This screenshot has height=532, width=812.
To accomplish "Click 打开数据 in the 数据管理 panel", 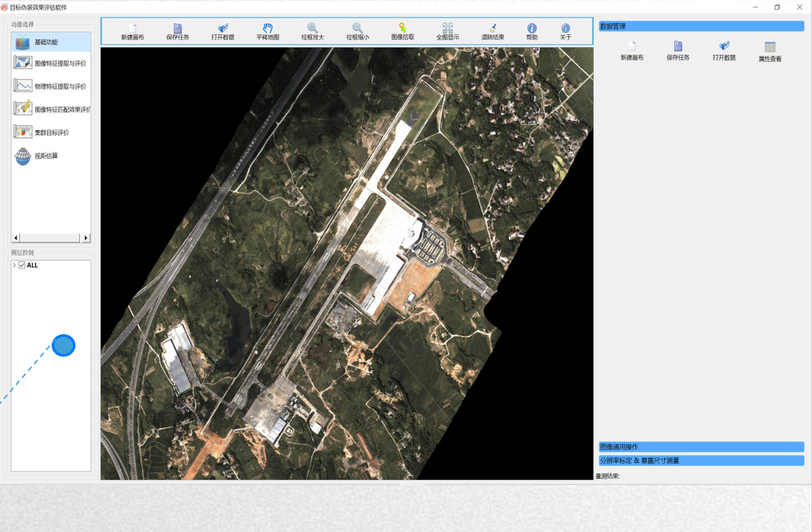I will pyautogui.click(x=725, y=52).
